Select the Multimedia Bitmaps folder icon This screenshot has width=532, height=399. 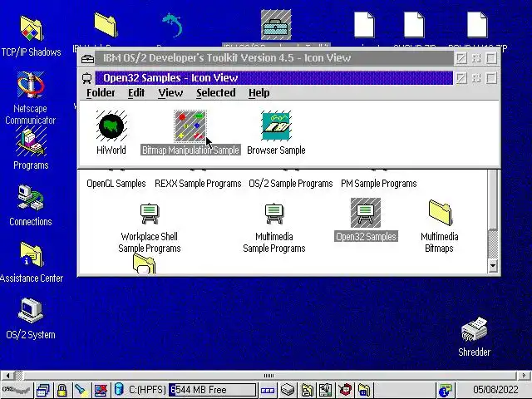(x=440, y=213)
